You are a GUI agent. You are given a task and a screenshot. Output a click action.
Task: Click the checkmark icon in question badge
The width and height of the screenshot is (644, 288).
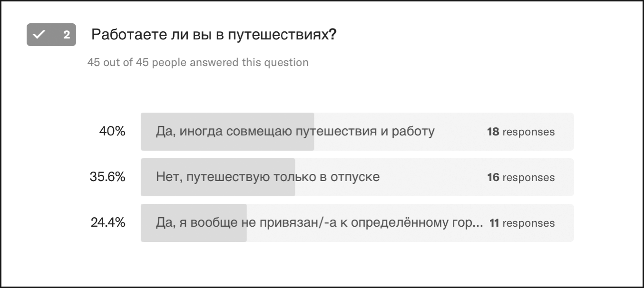pyautogui.click(x=39, y=35)
